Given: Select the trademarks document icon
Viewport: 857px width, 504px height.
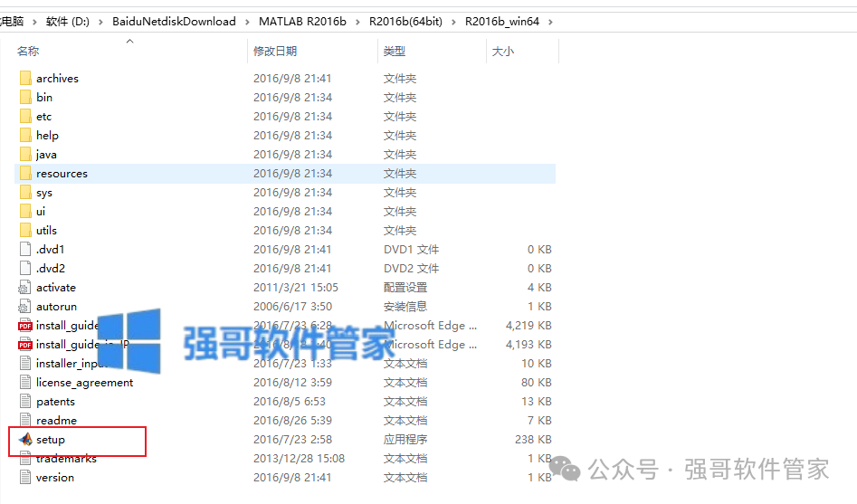Looking at the screenshot, I should tap(25, 458).
